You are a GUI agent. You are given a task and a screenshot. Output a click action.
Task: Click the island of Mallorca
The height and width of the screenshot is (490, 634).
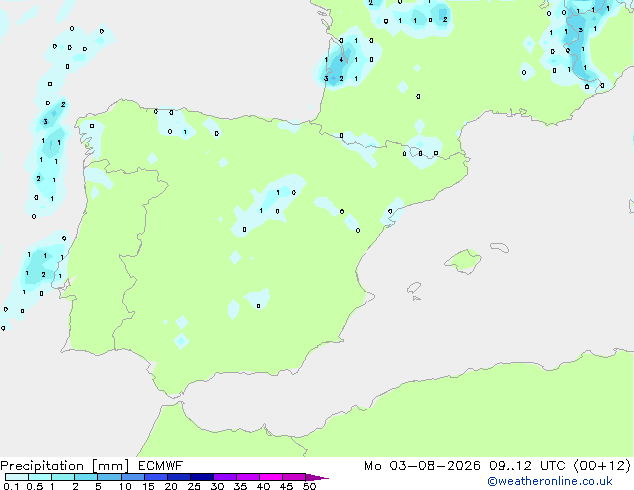[463, 261]
